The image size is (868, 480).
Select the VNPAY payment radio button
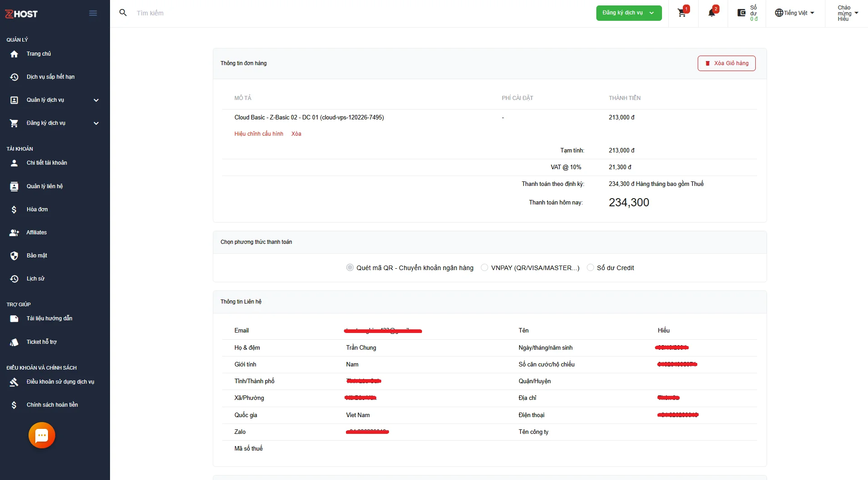484,268
